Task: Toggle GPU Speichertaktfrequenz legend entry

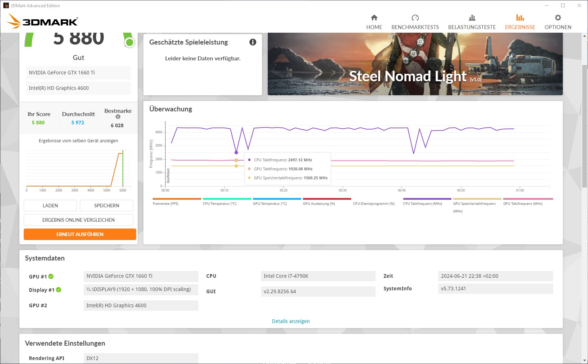Action: click(477, 205)
